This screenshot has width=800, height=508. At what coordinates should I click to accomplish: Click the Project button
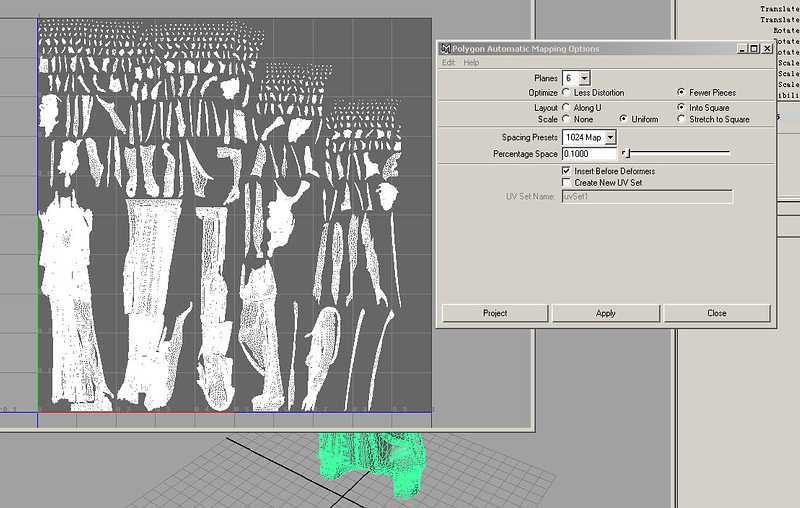[x=495, y=313]
